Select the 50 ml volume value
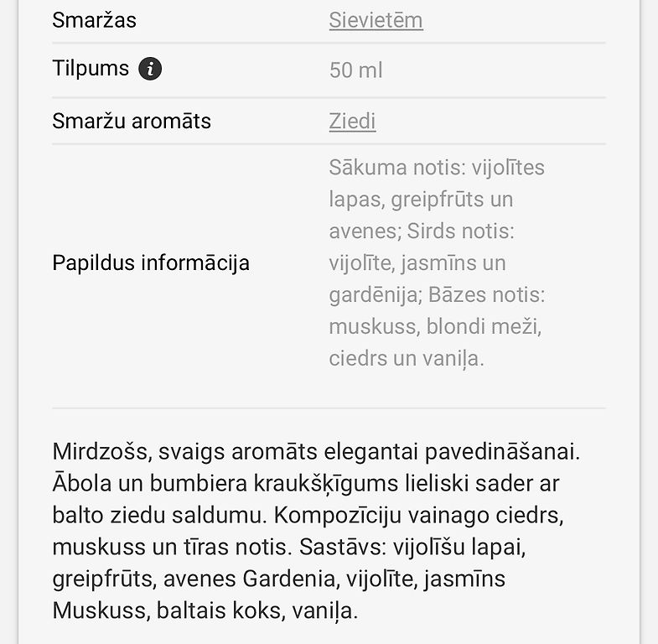Screen dimensions: 658x644 tap(355, 70)
